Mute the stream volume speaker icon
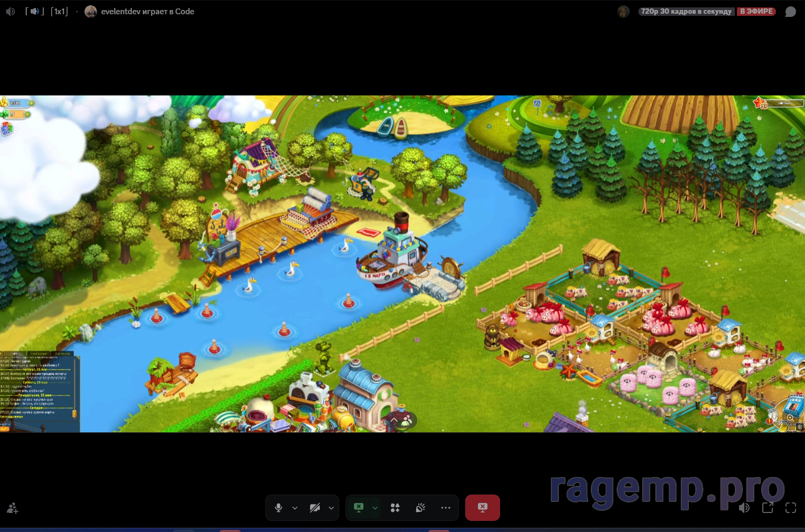 [x=10, y=11]
